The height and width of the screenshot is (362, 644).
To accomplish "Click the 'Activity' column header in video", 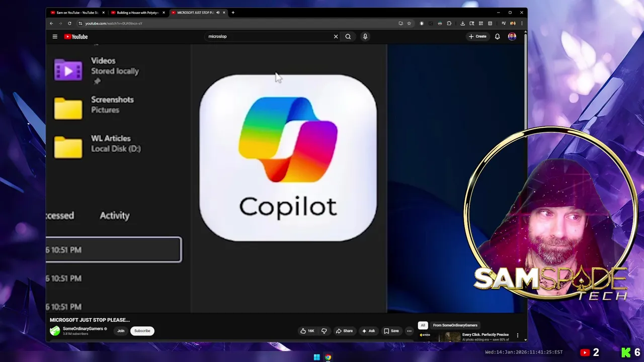I will [x=115, y=215].
